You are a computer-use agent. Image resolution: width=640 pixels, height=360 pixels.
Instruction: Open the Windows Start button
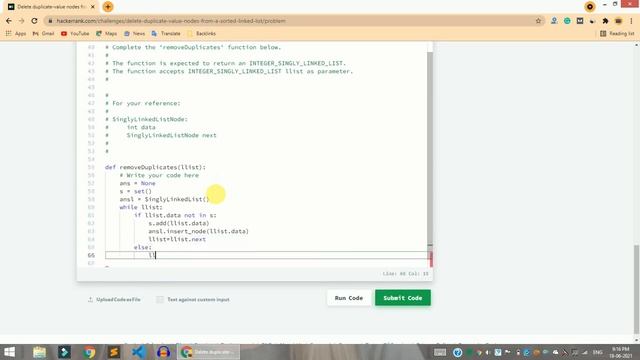point(9,352)
